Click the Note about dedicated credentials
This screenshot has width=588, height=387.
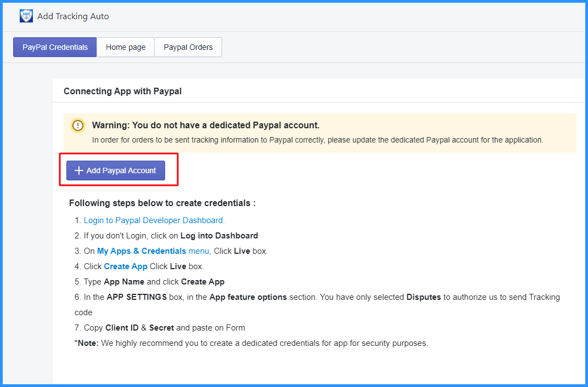coord(251,343)
